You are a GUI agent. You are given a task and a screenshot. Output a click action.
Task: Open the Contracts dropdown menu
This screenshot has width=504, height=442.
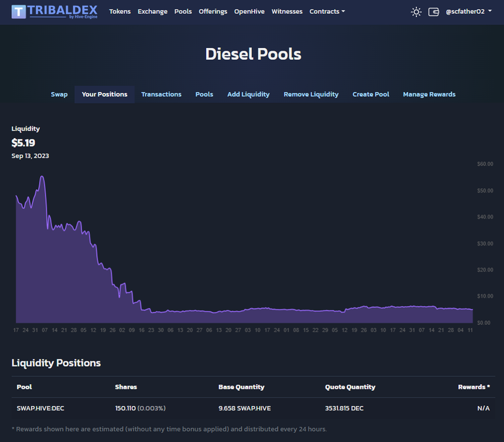coord(327,11)
